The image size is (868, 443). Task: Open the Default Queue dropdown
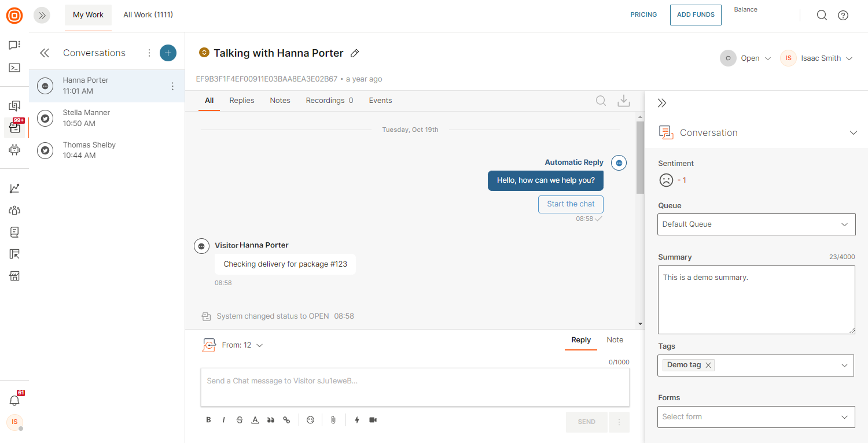pos(756,224)
